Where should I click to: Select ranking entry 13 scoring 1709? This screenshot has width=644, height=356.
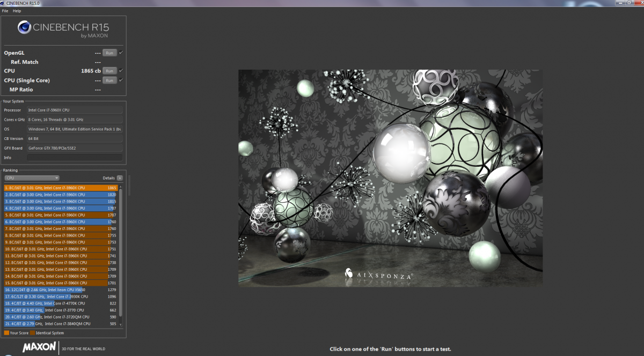[61, 269]
